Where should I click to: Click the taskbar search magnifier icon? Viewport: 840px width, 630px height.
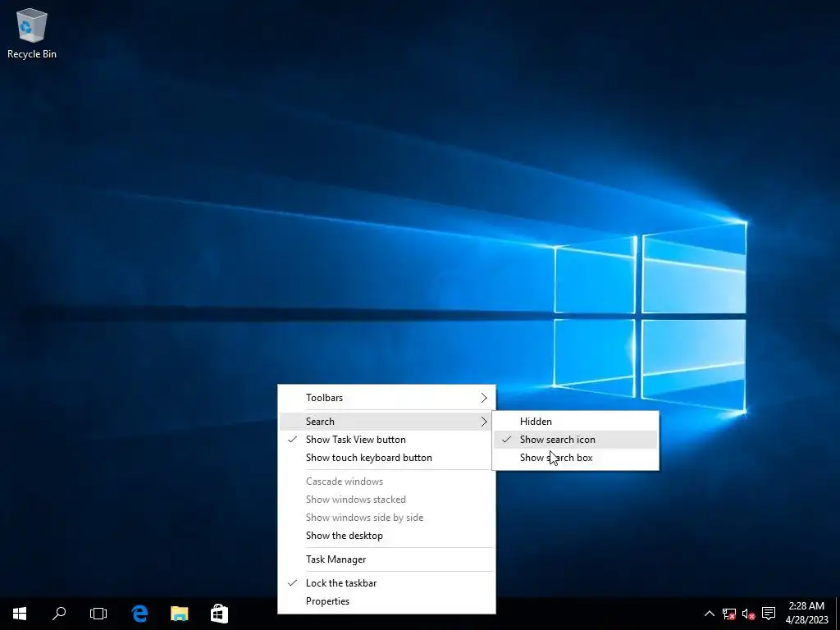59,614
